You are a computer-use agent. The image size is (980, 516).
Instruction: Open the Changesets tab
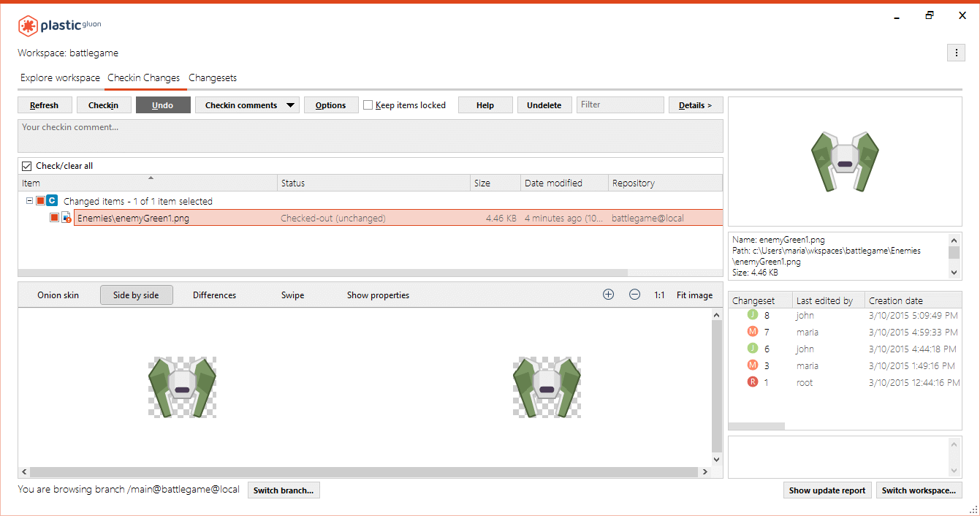(x=213, y=77)
